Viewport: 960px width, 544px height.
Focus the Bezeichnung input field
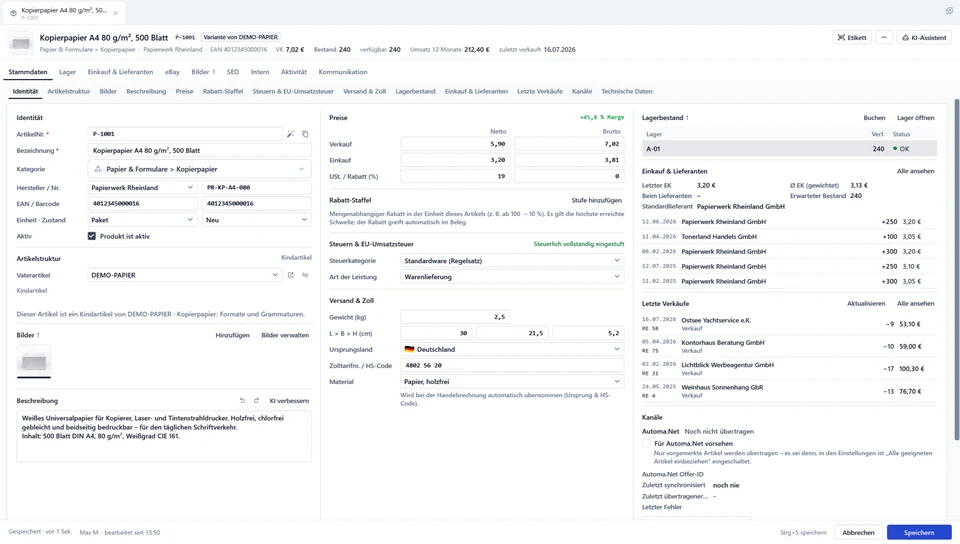(x=200, y=151)
